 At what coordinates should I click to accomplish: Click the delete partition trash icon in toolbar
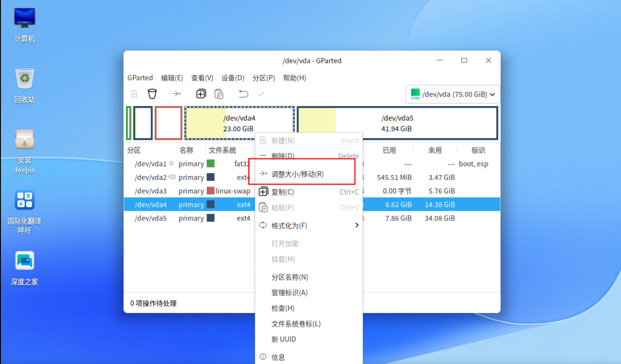tap(152, 94)
